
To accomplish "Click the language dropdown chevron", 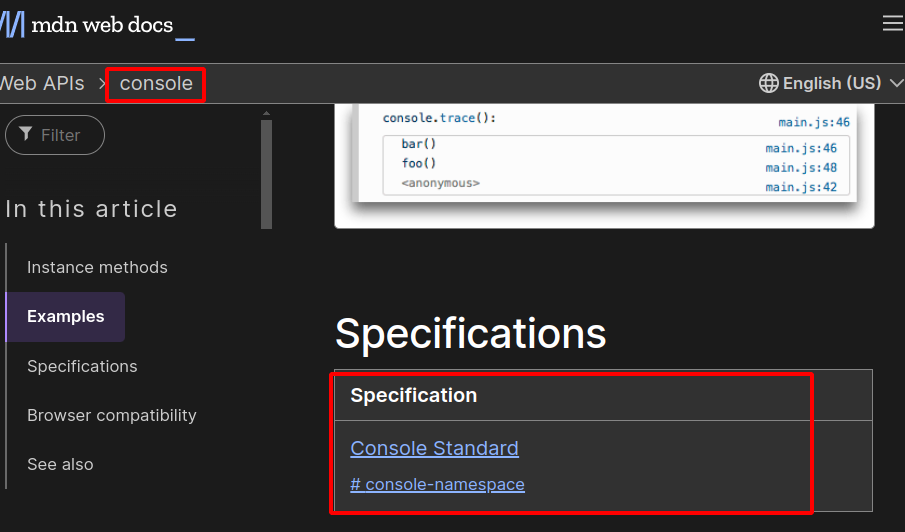I will [x=896, y=83].
